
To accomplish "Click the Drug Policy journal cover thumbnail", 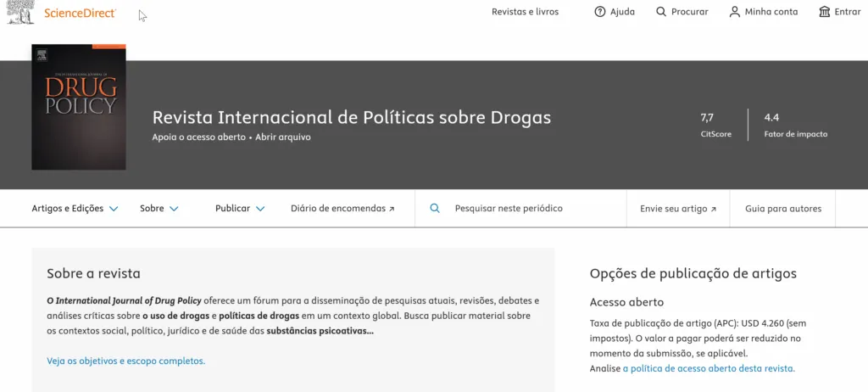I will coord(78,107).
